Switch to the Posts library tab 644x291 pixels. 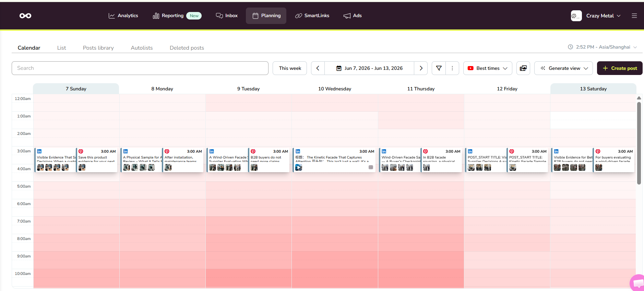(x=98, y=48)
